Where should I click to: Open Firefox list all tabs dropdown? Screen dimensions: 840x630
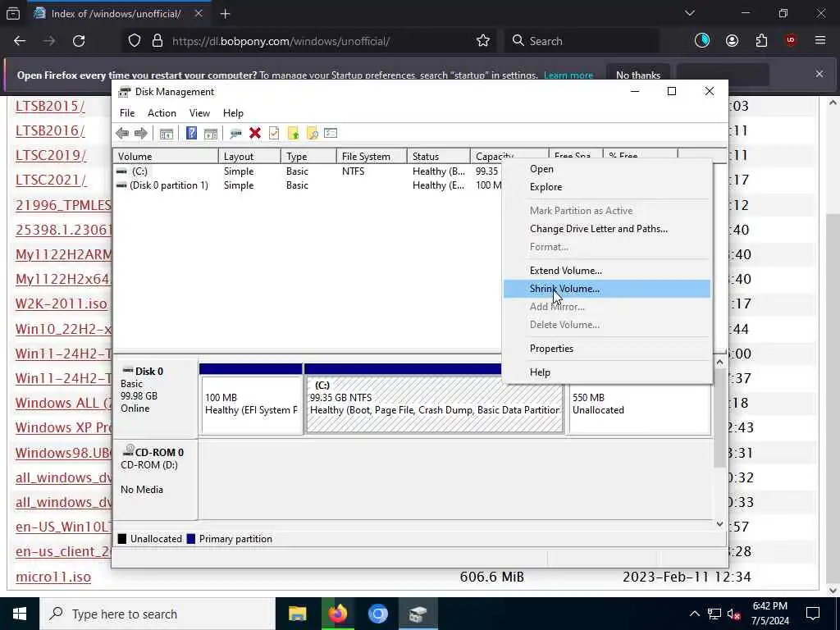(x=689, y=13)
